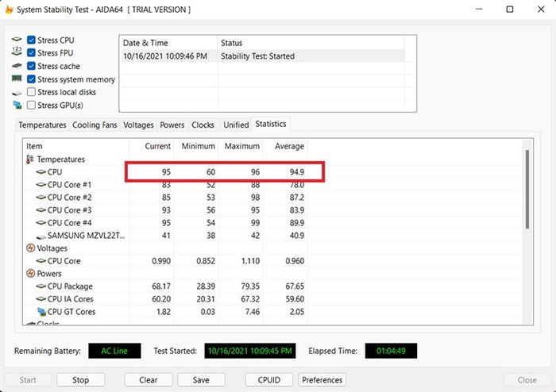Screen dimensions: 556x392
Task: Click the chip icon beside CPU Core #4
Action: [x=41, y=223]
